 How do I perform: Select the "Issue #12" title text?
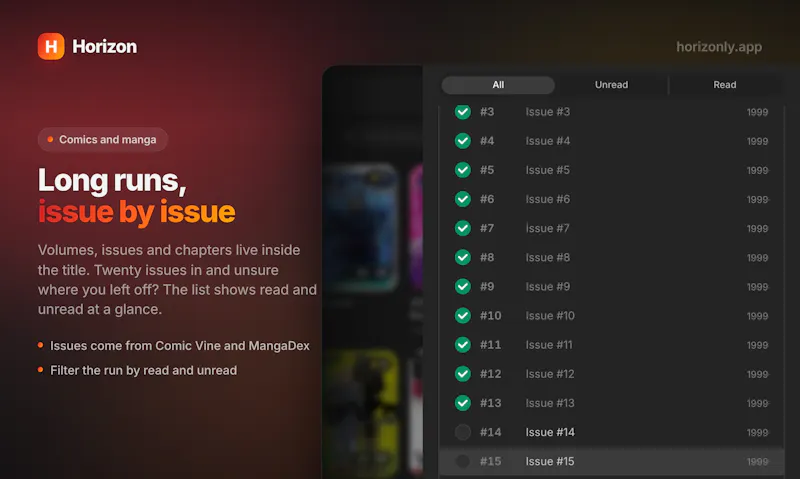click(x=550, y=374)
